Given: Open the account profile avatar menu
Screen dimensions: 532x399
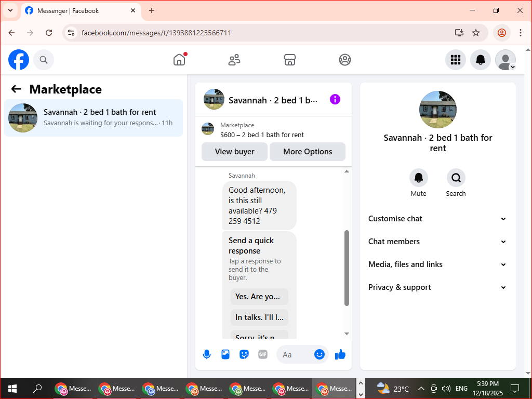Looking at the screenshot, I should (506, 60).
